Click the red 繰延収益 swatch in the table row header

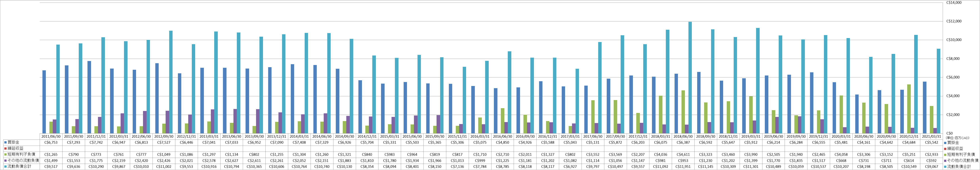coord(5,148)
